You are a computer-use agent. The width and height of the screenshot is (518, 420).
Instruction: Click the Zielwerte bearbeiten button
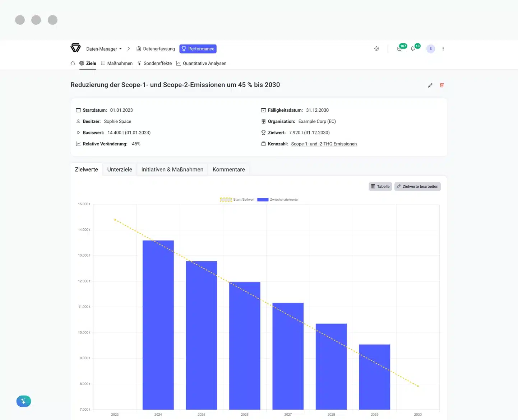(x=417, y=187)
